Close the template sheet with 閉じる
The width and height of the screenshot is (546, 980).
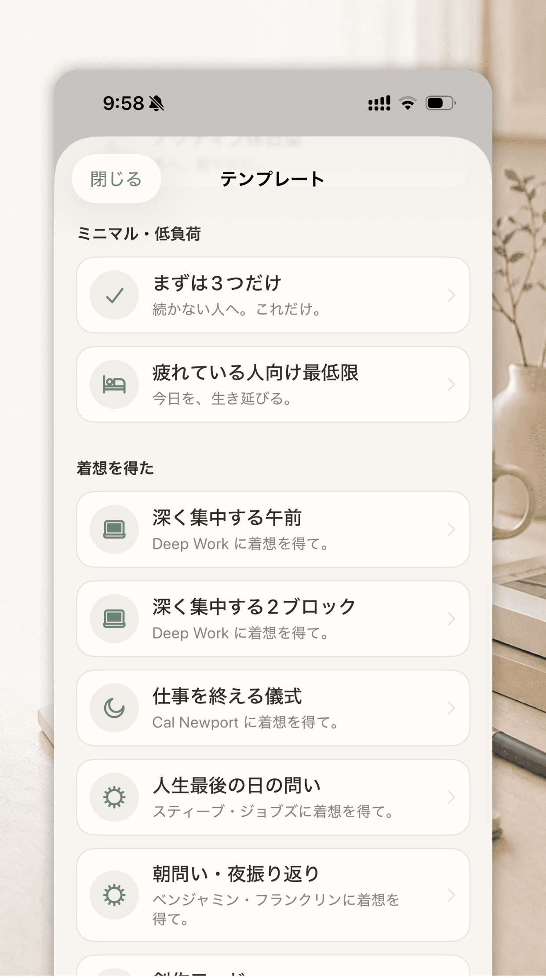click(116, 179)
